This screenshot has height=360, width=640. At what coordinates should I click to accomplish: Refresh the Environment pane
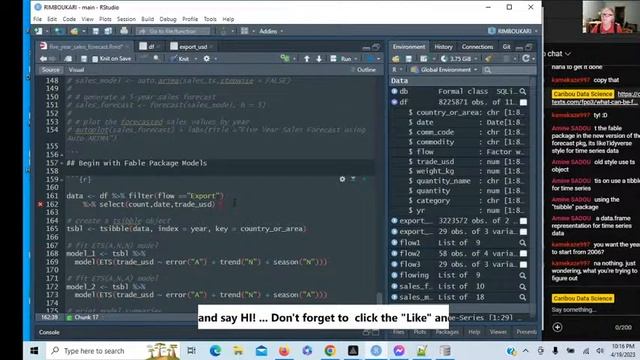click(x=526, y=59)
